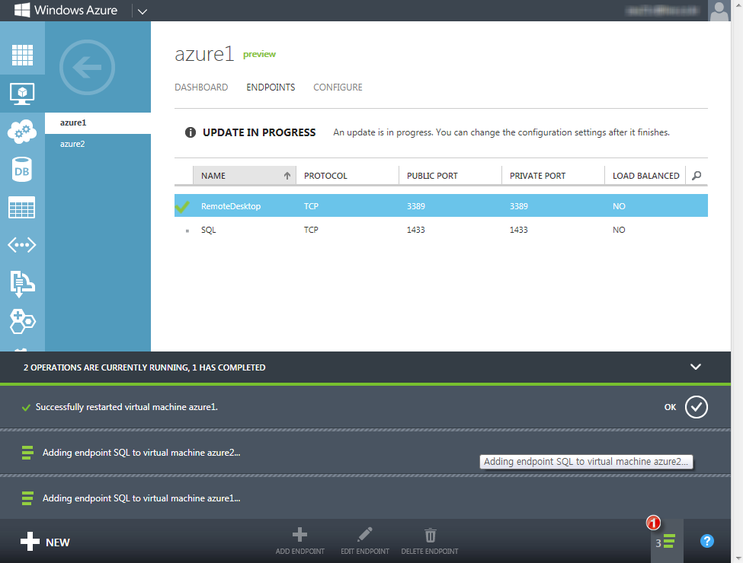Click the info icon beside Update In Progress
Viewport: 743px width, 563px height.
click(190, 132)
